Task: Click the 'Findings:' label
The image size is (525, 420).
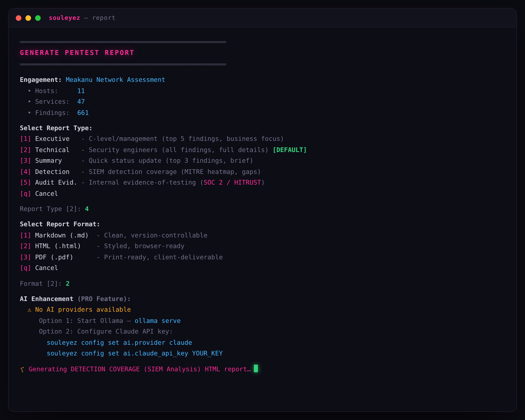Action: [52, 113]
